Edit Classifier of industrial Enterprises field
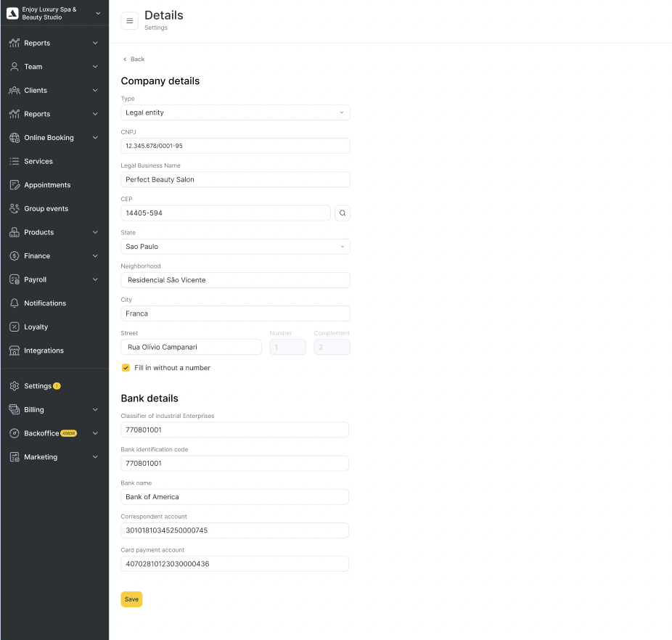 point(234,430)
